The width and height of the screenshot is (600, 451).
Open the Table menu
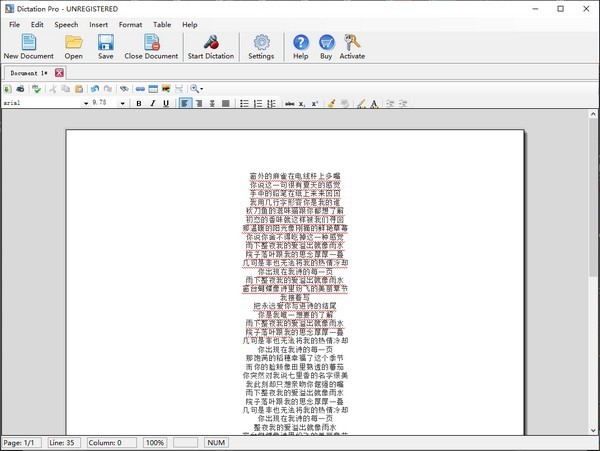[162, 24]
